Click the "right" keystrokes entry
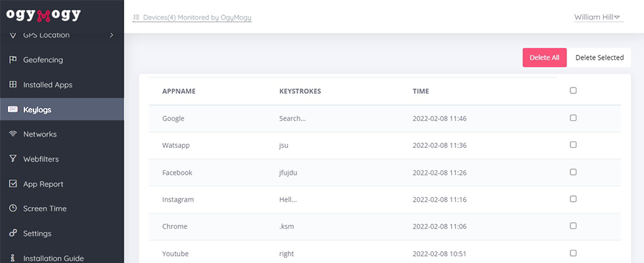Viewport: 644px width, 263px height. [287, 254]
